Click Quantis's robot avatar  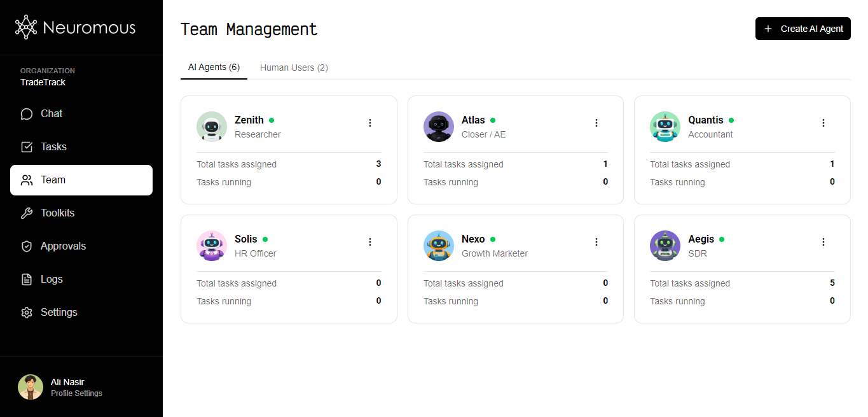(x=665, y=127)
